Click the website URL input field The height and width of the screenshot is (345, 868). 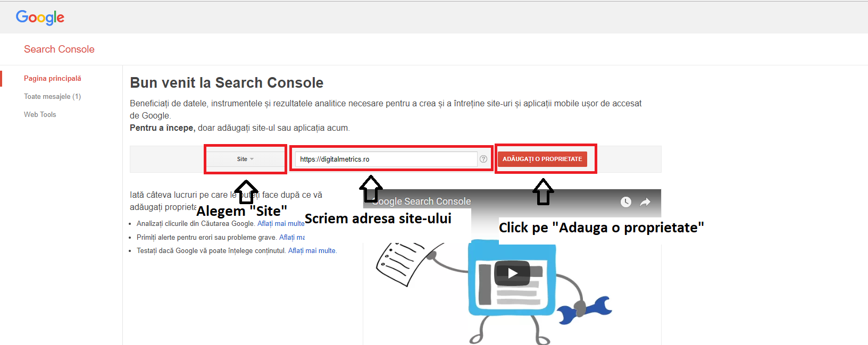386,159
